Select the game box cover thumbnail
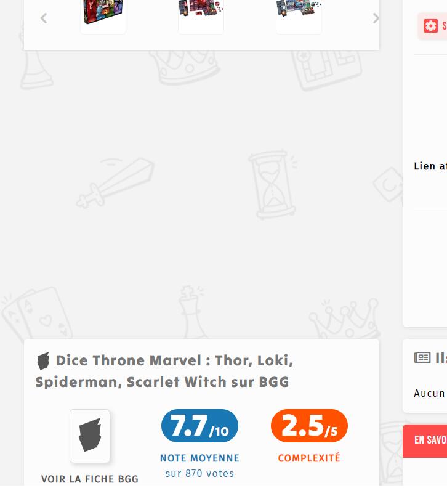The height and width of the screenshot is (504, 447). [x=103, y=15]
